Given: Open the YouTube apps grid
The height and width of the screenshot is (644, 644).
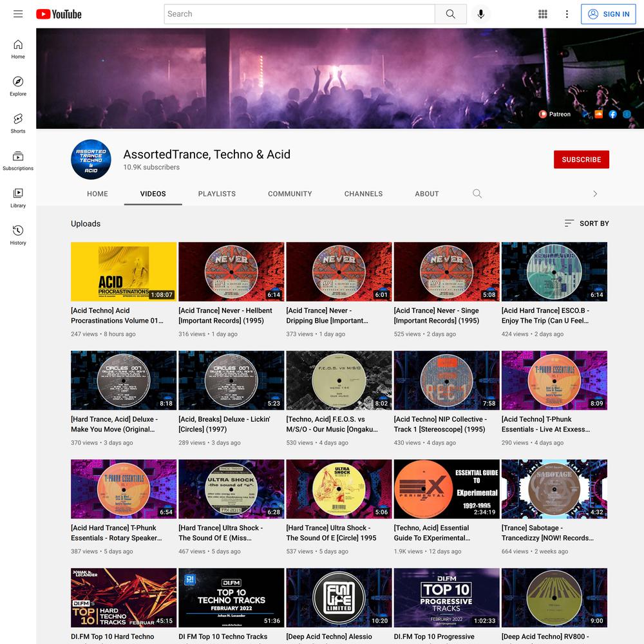Looking at the screenshot, I should [x=542, y=14].
